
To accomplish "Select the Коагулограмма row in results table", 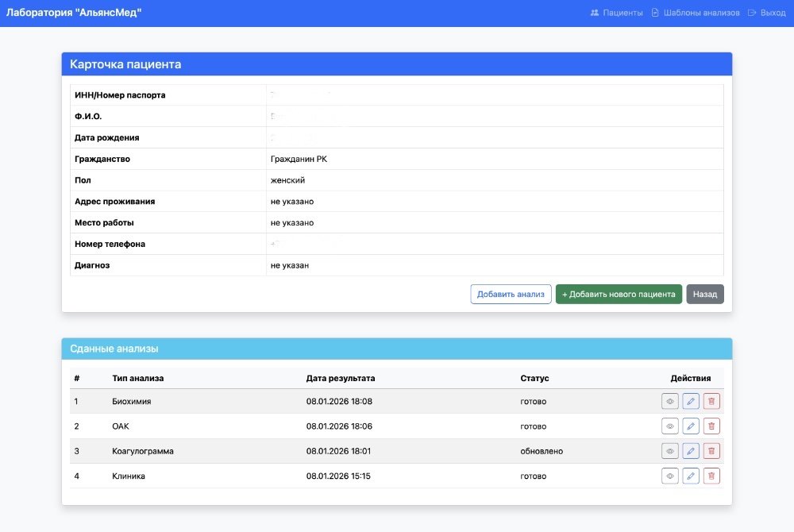I will pos(318,450).
